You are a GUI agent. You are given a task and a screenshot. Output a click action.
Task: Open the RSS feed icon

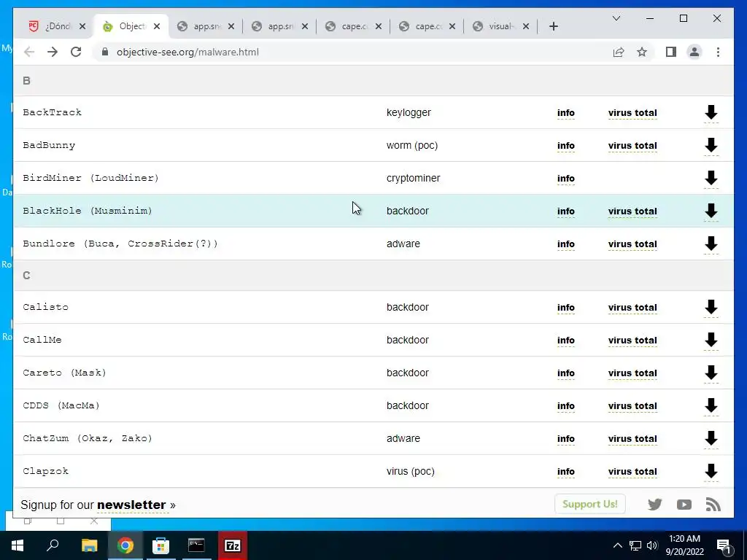click(713, 505)
